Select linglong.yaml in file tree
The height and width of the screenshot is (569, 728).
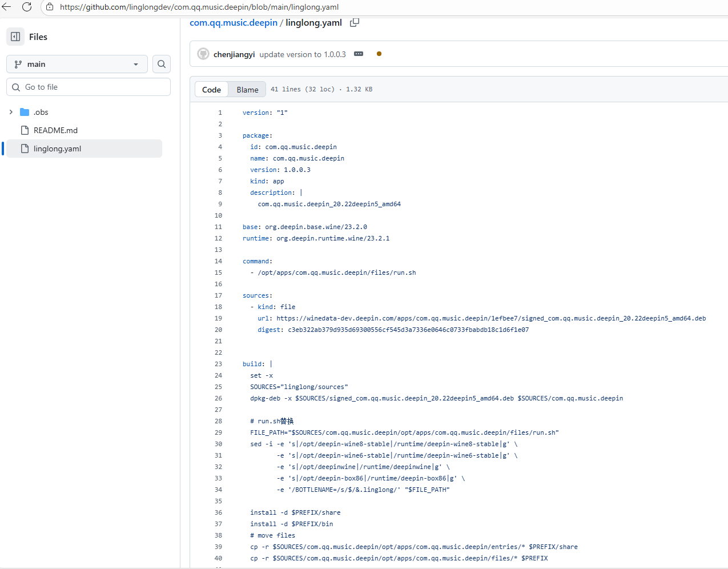pos(57,149)
